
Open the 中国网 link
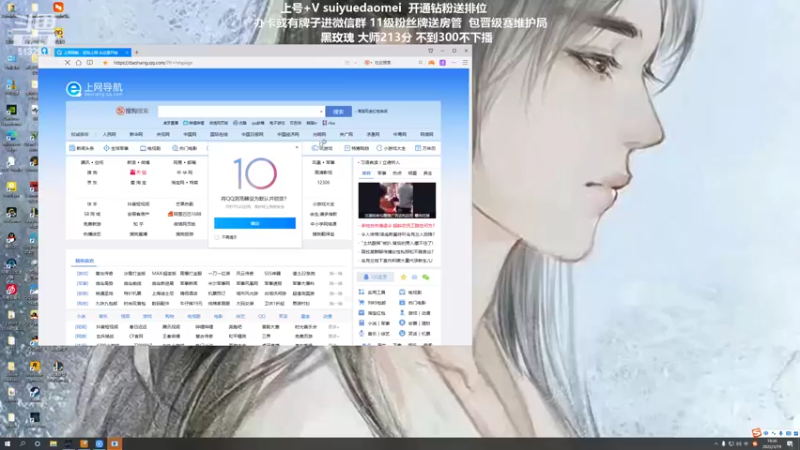click(190, 135)
